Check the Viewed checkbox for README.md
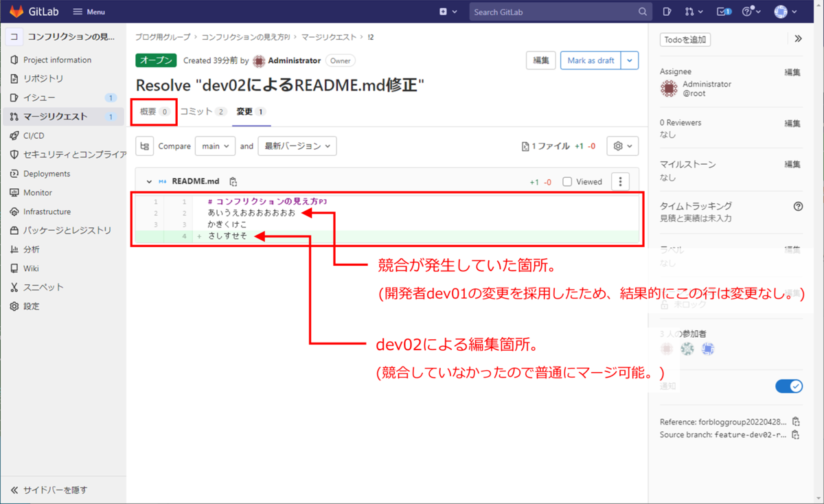 coord(567,182)
